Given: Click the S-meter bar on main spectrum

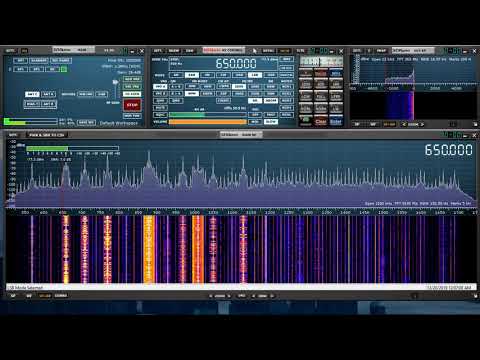Looking at the screenshot, I should [x=72, y=148].
